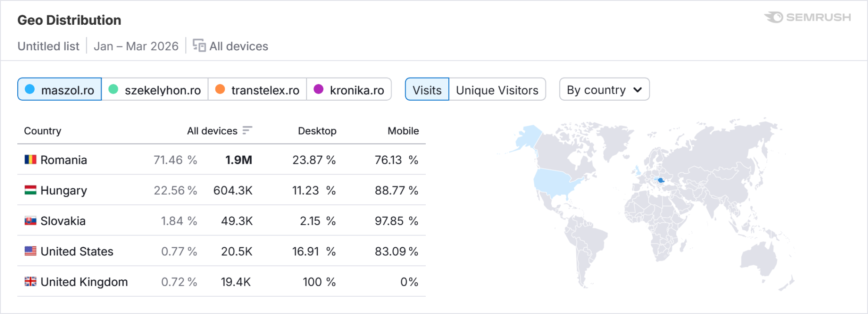868x314 pixels.
Task: Click the Romania flag icon
Action: (x=30, y=160)
